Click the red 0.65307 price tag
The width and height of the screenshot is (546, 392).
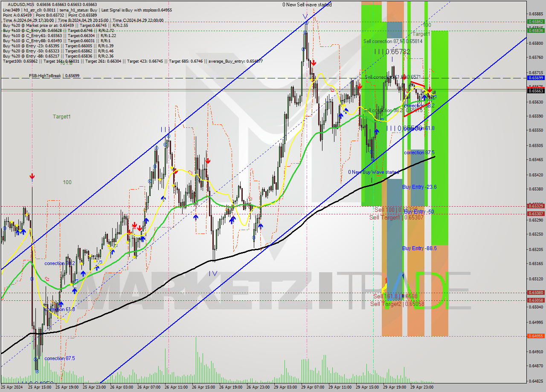coord(536,213)
